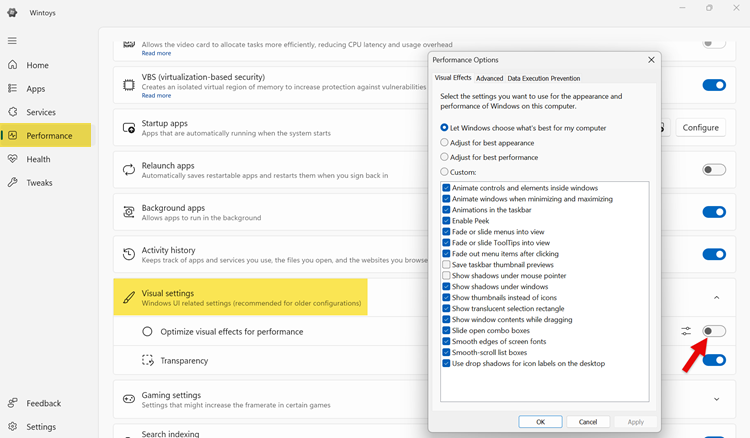Open the Health section
Viewport: 750px width, 438px height.
coord(38,159)
